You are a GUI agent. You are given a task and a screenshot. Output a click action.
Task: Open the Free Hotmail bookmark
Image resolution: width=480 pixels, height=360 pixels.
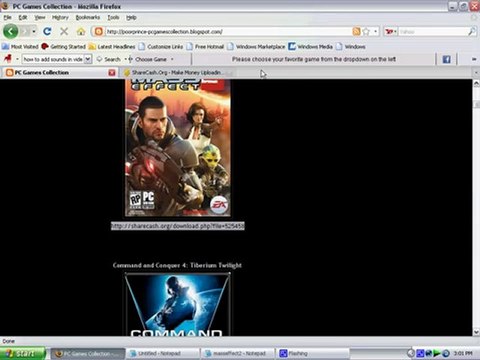click(205, 47)
